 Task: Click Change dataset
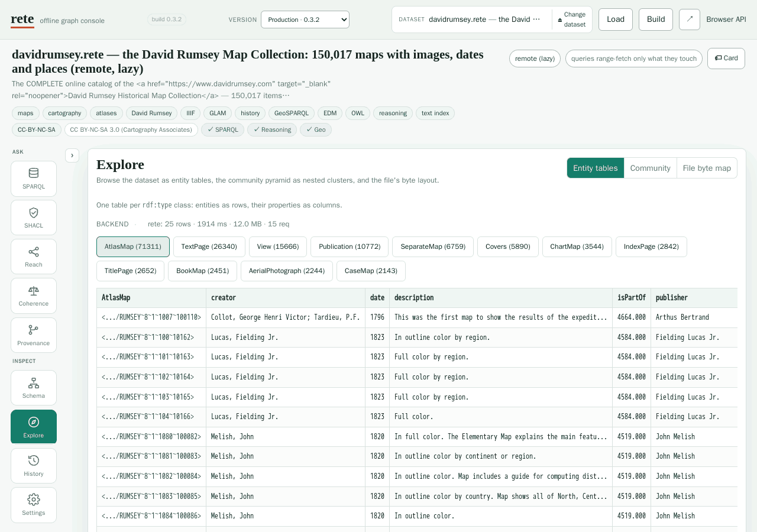(x=572, y=20)
